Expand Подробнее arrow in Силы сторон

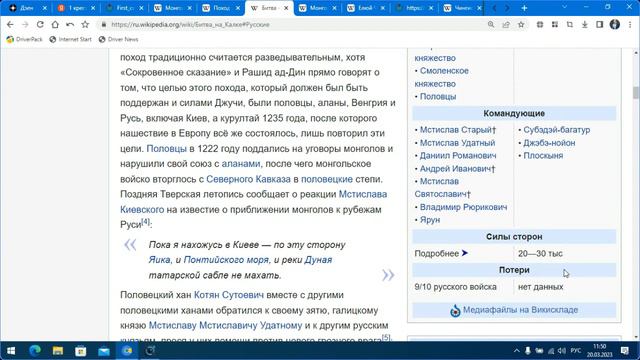point(464,253)
